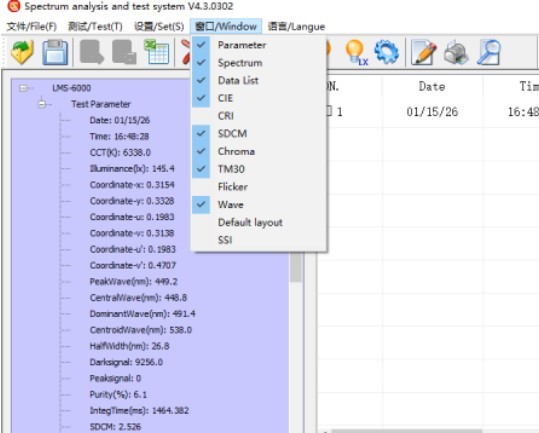Click the save floppy disk icon
This screenshot has width=539, height=433.
[55, 52]
